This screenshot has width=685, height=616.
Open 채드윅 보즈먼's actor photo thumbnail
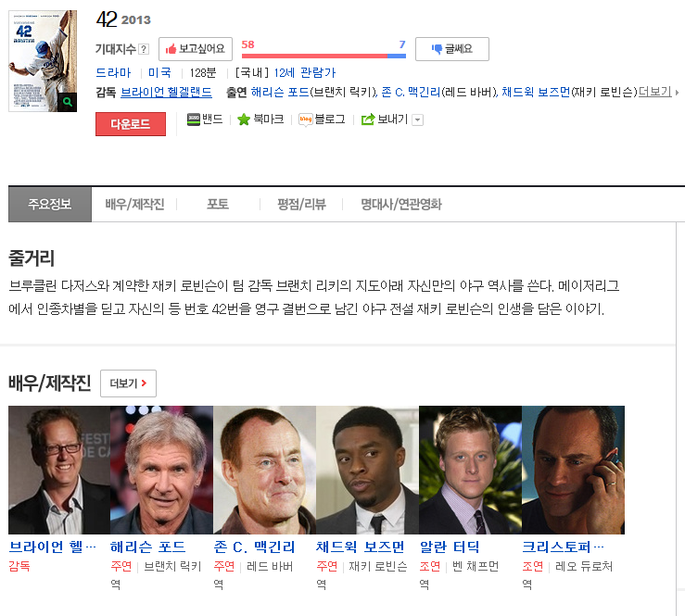[367, 470]
